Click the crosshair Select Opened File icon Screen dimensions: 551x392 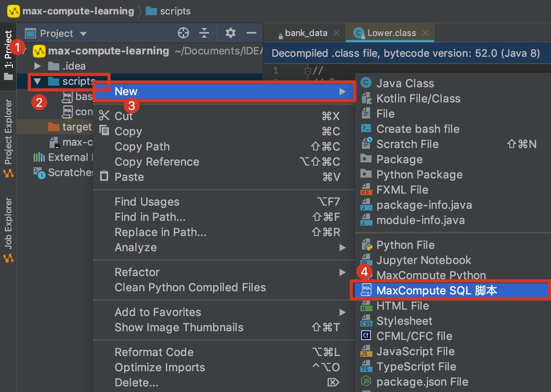(x=183, y=33)
